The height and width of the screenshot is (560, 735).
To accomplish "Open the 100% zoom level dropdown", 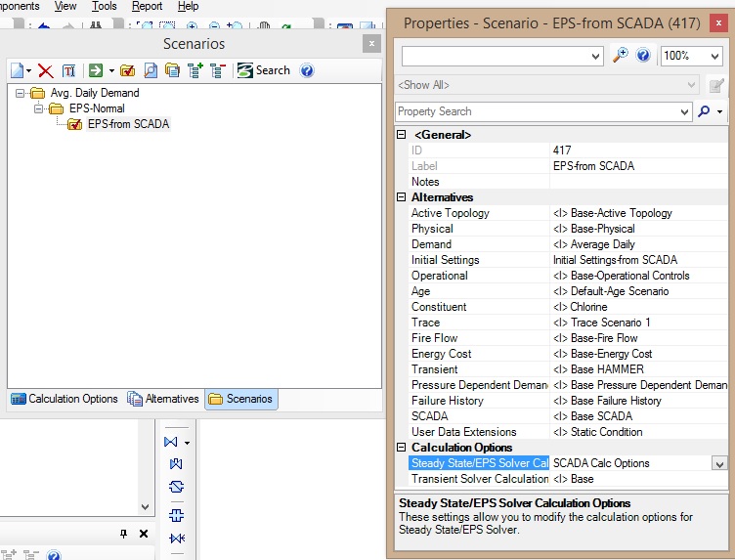I will (713, 57).
